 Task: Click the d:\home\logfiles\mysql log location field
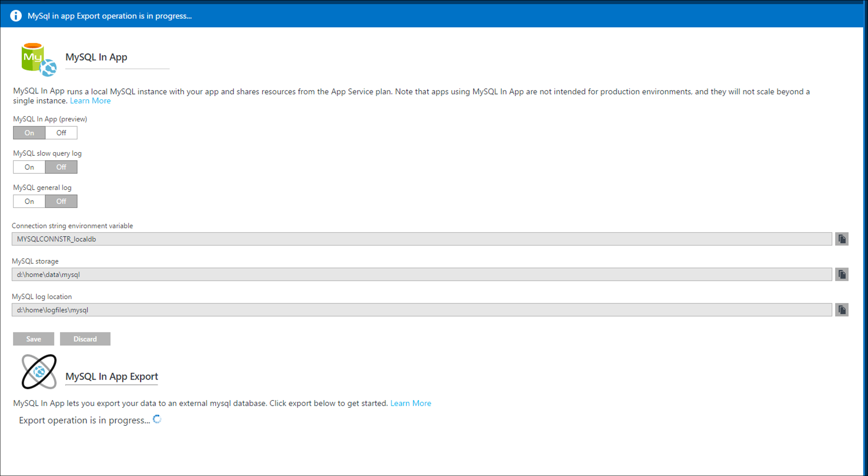[421, 310]
